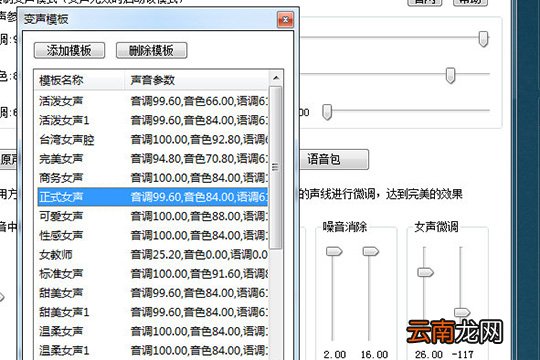Click the 添加模板 button

(69, 50)
